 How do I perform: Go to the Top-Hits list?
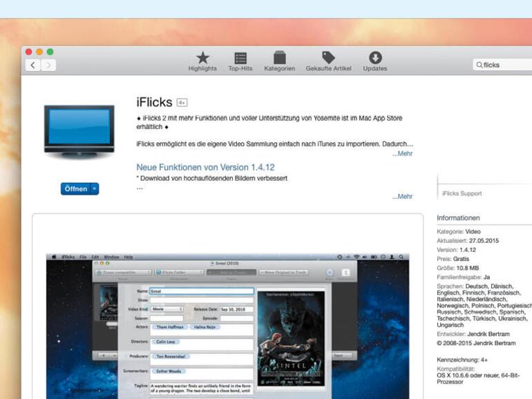coord(240,61)
